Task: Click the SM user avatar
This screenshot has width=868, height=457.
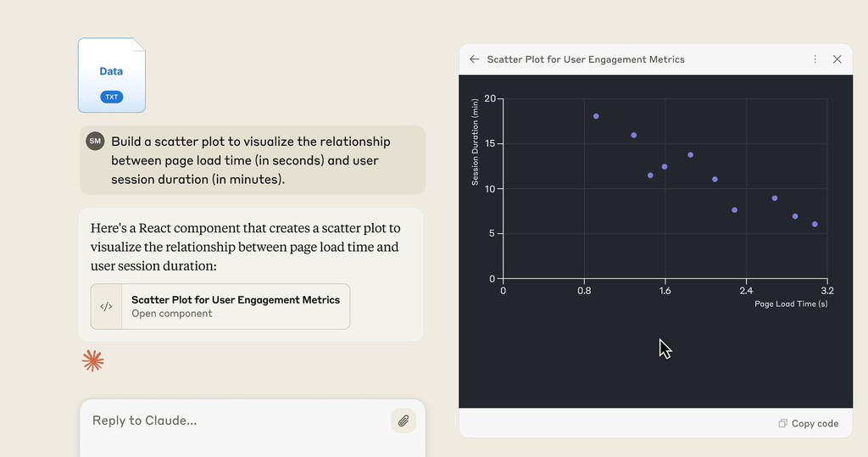Action: tap(95, 141)
